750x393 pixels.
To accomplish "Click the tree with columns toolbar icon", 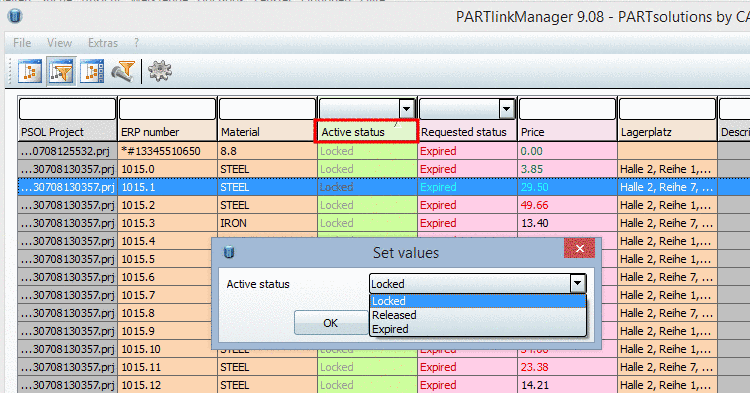I will coord(92,72).
